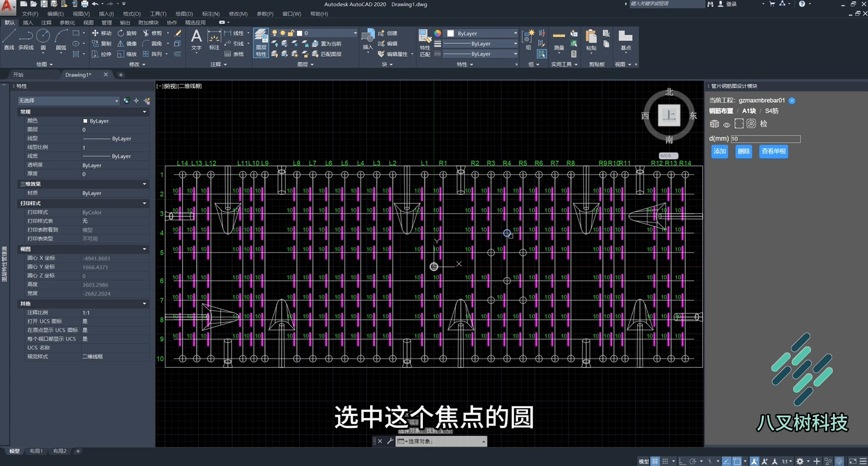868x466 pixels.
Task: Open the 文件(F) menu
Action: tap(30, 14)
